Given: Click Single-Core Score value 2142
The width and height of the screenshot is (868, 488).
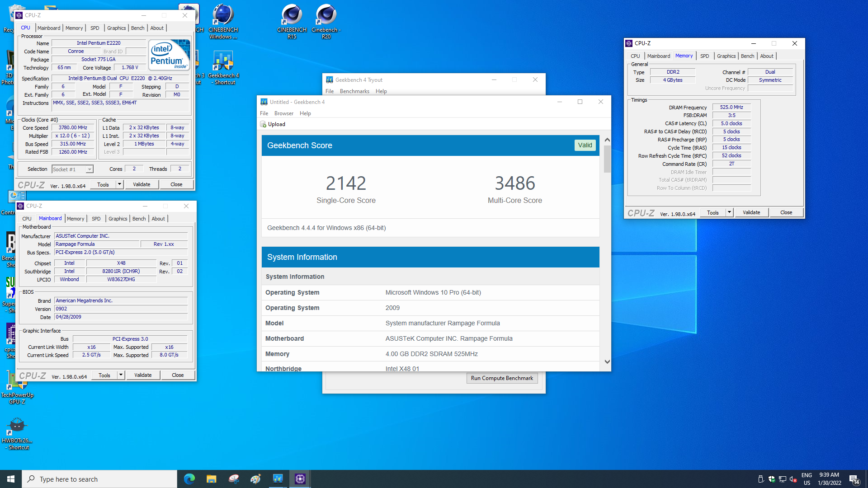Looking at the screenshot, I should pyautogui.click(x=346, y=183).
